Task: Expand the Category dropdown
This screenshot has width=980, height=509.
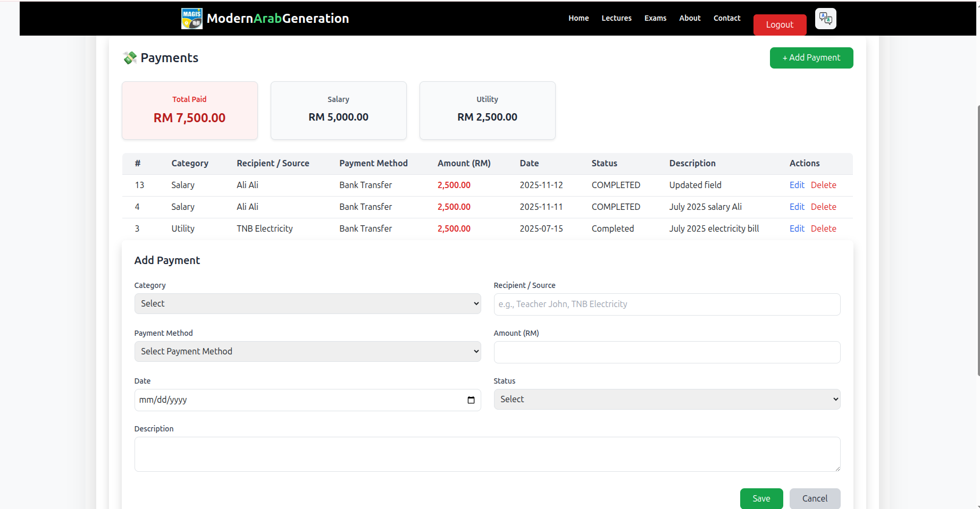Action: [x=307, y=304]
